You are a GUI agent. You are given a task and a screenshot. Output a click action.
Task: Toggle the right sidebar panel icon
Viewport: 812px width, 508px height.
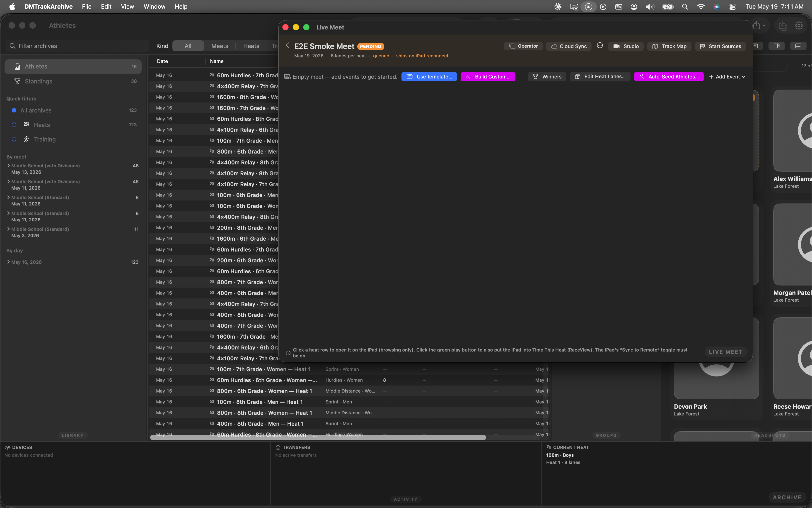pyautogui.click(x=776, y=46)
